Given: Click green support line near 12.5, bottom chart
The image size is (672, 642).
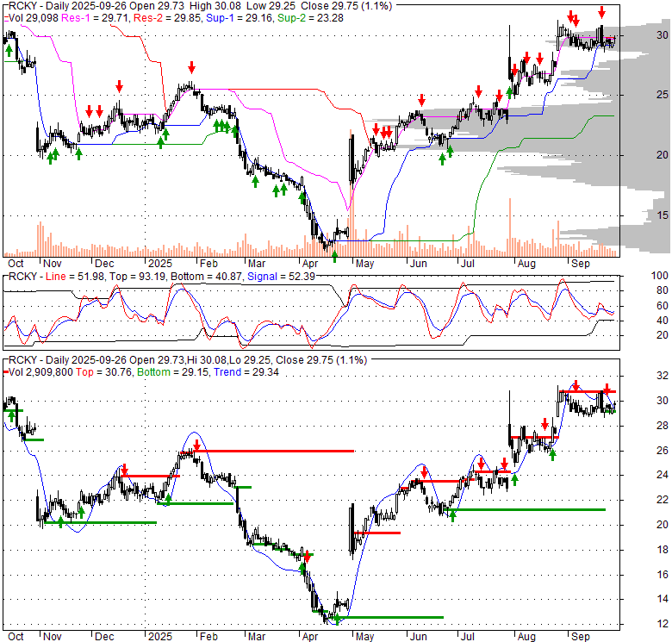Looking at the screenshot, I should tap(389, 617).
